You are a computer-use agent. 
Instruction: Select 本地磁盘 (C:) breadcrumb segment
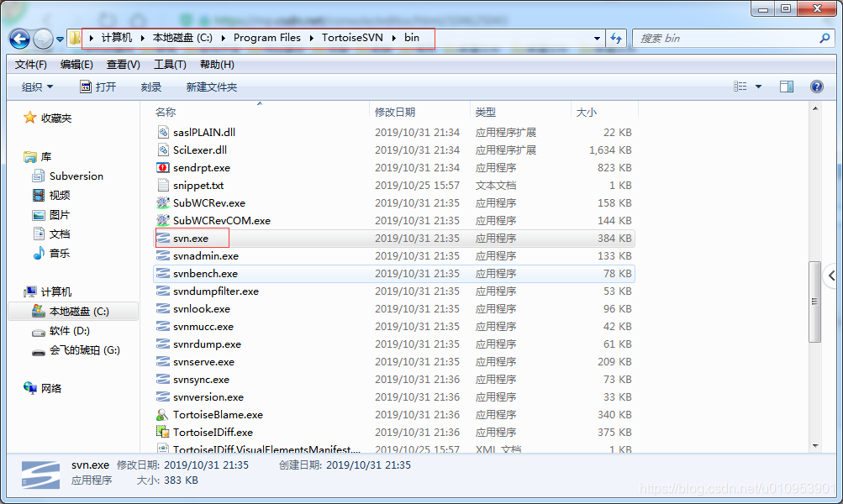pyautogui.click(x=182, y=38)
